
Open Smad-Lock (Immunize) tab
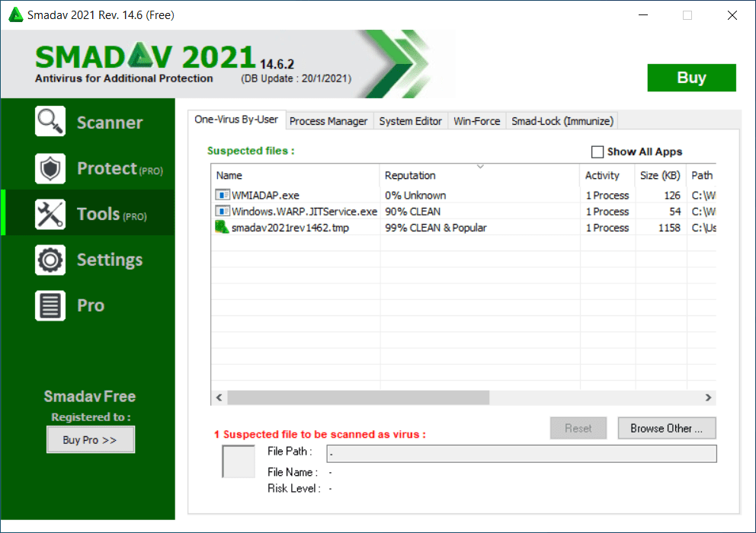562,121
